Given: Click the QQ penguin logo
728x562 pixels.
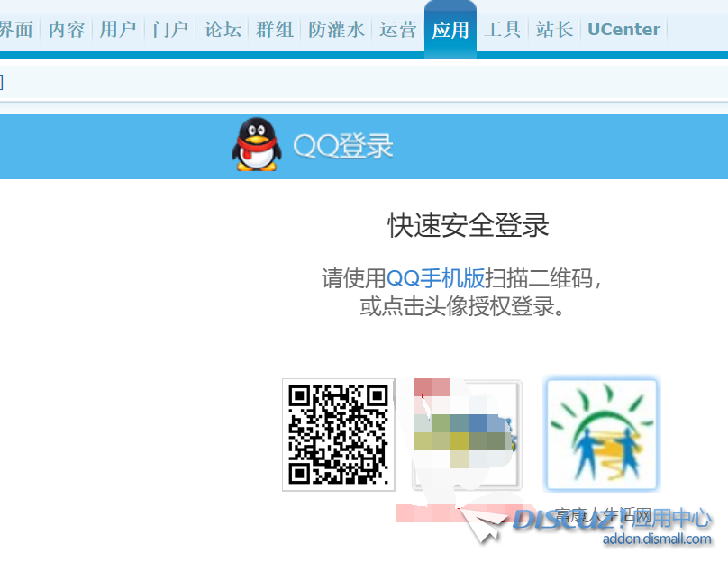Looking at the screenshot, I should pos(256,144).
